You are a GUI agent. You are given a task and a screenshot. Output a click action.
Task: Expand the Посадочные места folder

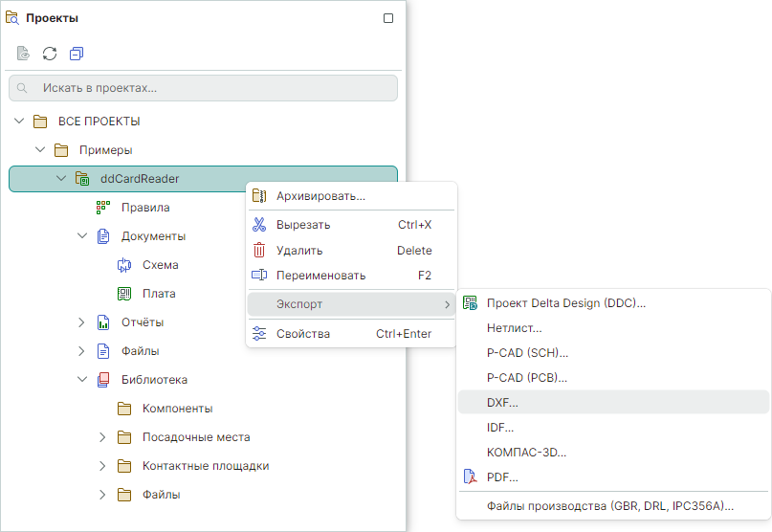coord(103,437)
